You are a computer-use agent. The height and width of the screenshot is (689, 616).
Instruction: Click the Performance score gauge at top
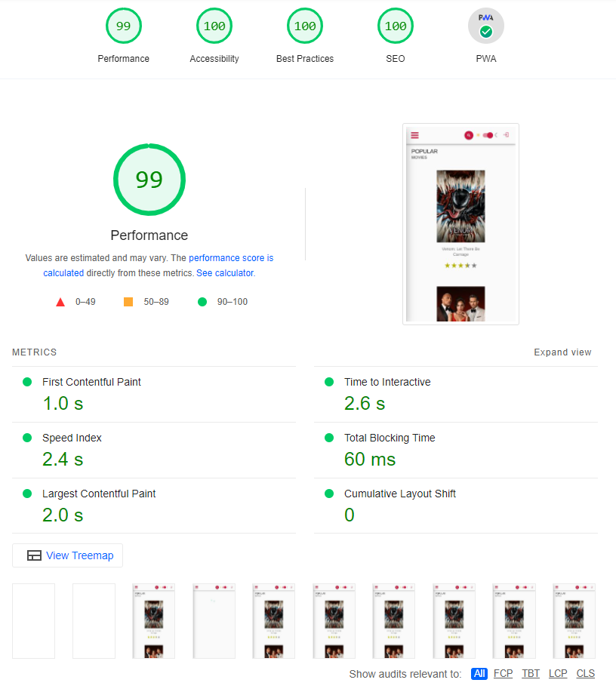pyautogui.click(x=123, y=25)
